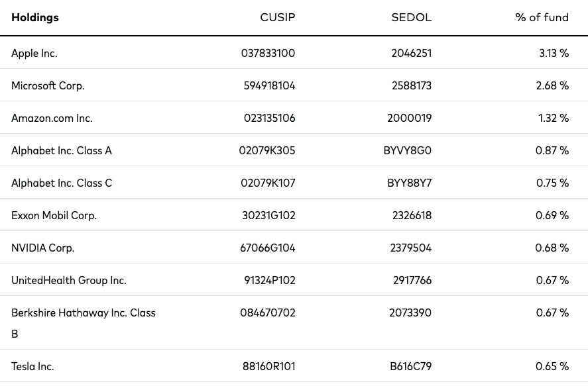Click Tesla's CUSIP code 88160R101

(270, 367)
